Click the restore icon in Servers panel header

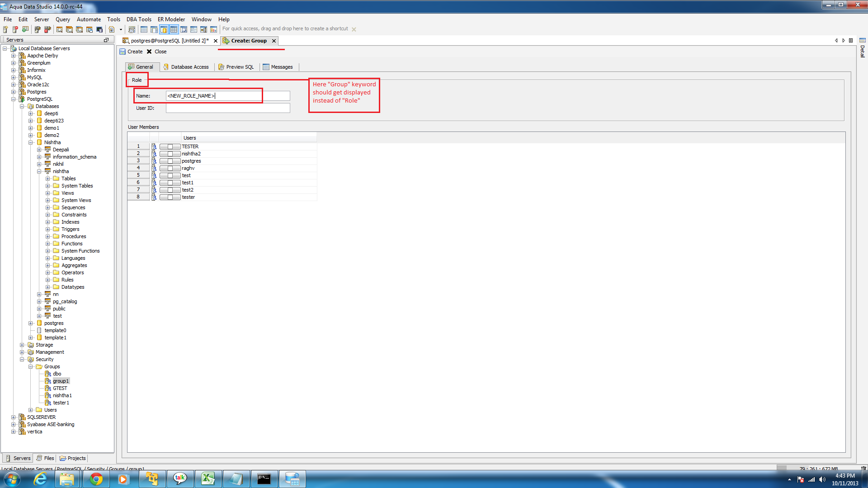pos(106,40)
